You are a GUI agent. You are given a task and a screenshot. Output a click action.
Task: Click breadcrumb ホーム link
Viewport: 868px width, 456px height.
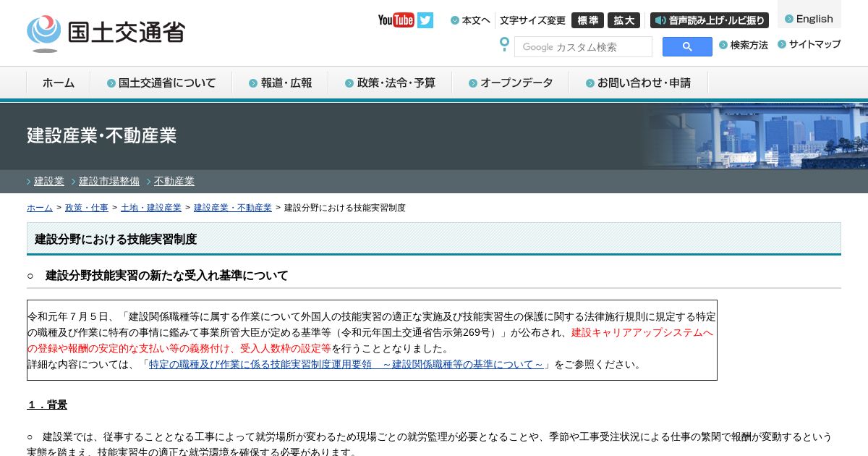point(40,208)
